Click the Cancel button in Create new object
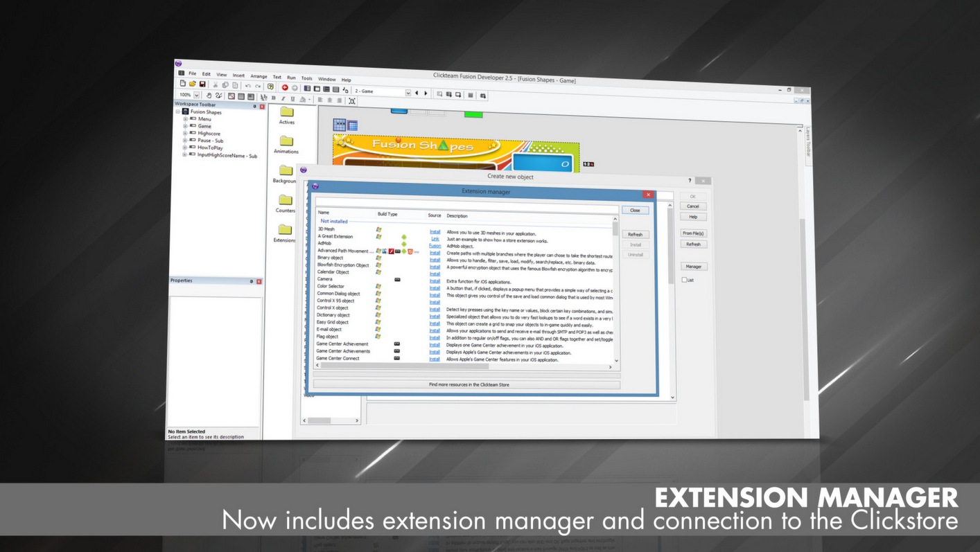 click(693, 206)
